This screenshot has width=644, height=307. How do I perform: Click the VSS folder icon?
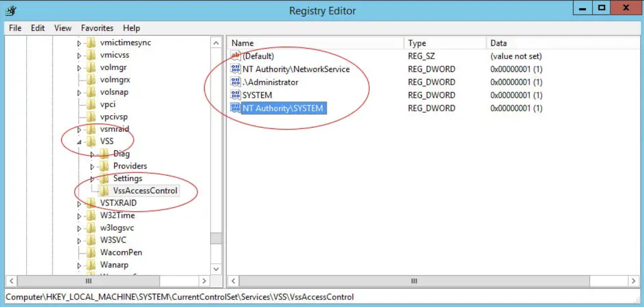click(91, 142)
